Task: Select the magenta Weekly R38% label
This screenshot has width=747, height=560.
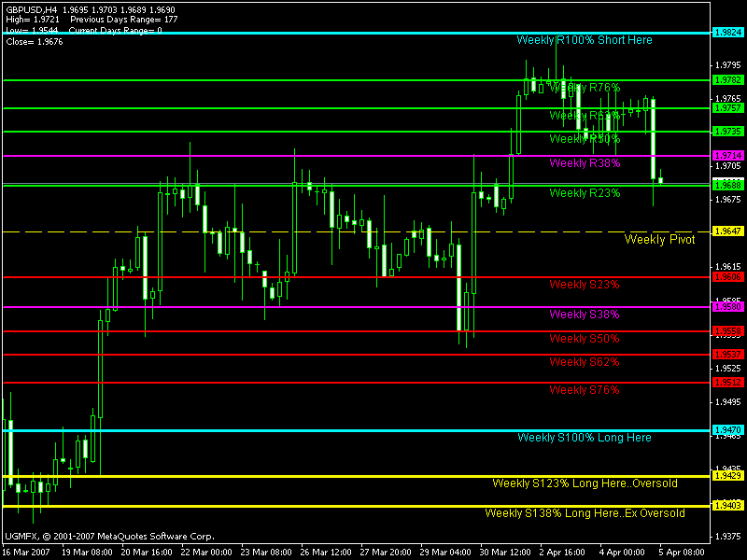Action: 585,163
